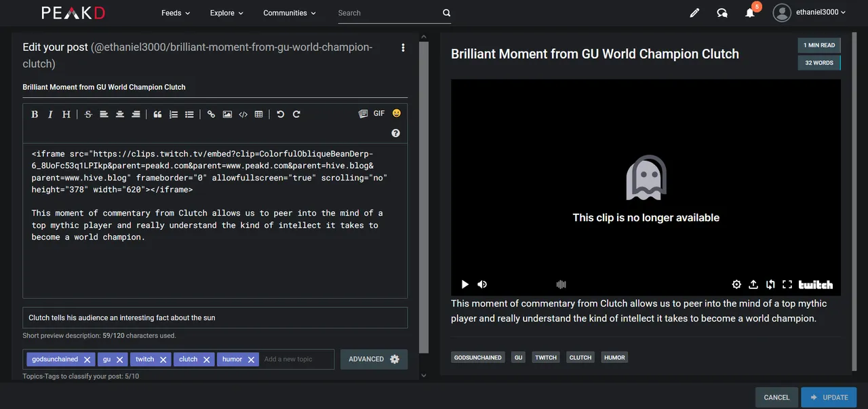Remove the godsunchained tag

pyautogui.click(x=87, y=359)
